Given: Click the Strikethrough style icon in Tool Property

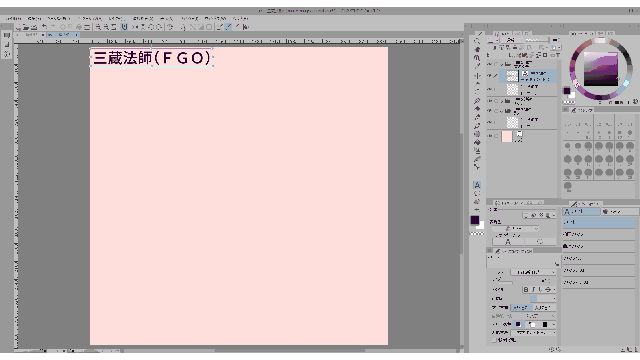Looking at the screenshot, I should [x=548, y=289].
